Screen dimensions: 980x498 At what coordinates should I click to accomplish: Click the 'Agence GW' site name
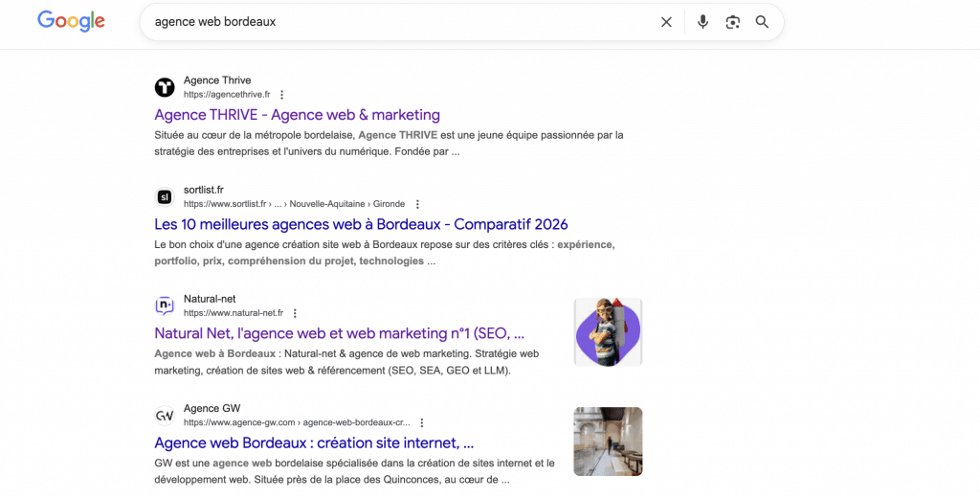pos(212,409)
